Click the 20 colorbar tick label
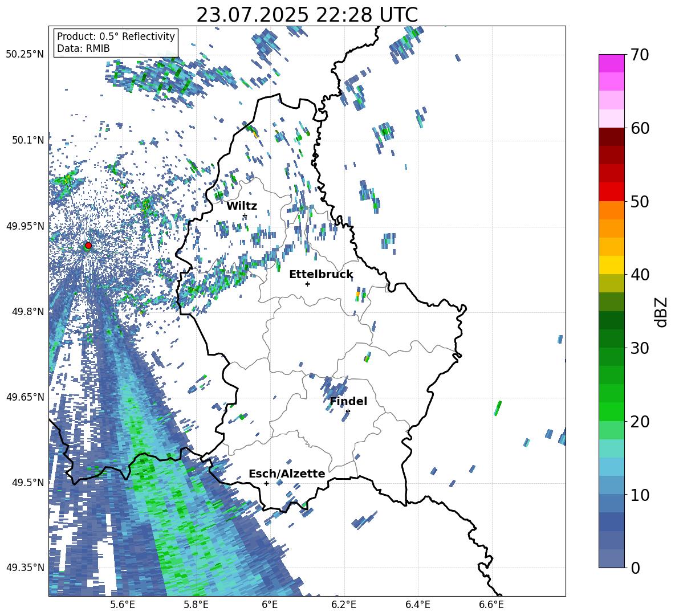Viewport: 675px width, 616px height. tap(640, 422)
